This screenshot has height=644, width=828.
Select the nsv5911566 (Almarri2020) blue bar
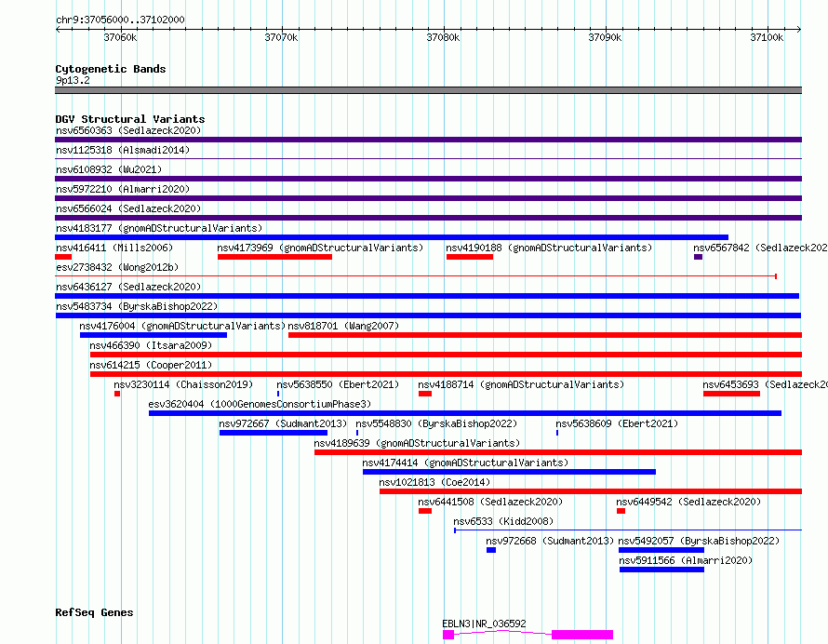point(661,570)
